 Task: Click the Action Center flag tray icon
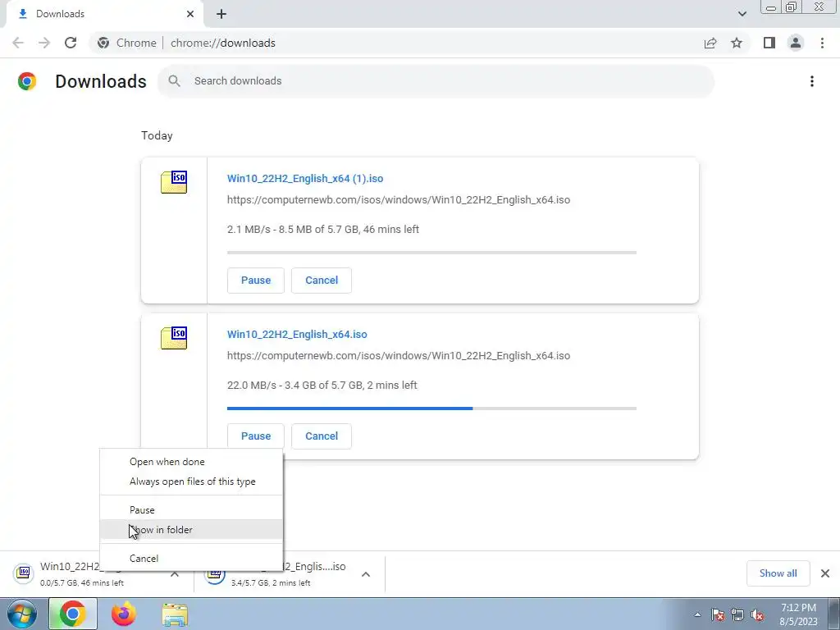[718, 614]
